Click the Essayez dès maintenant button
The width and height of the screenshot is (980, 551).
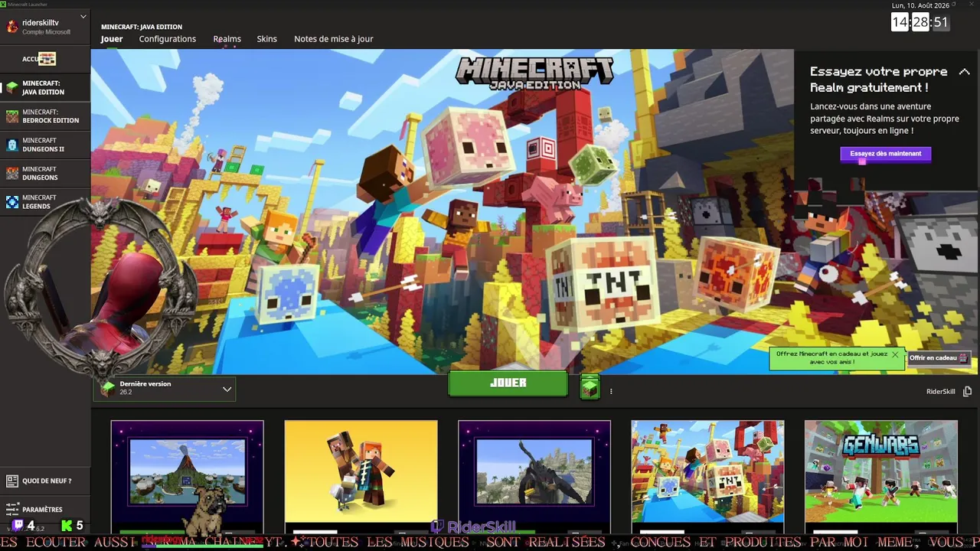coord(886,154)
